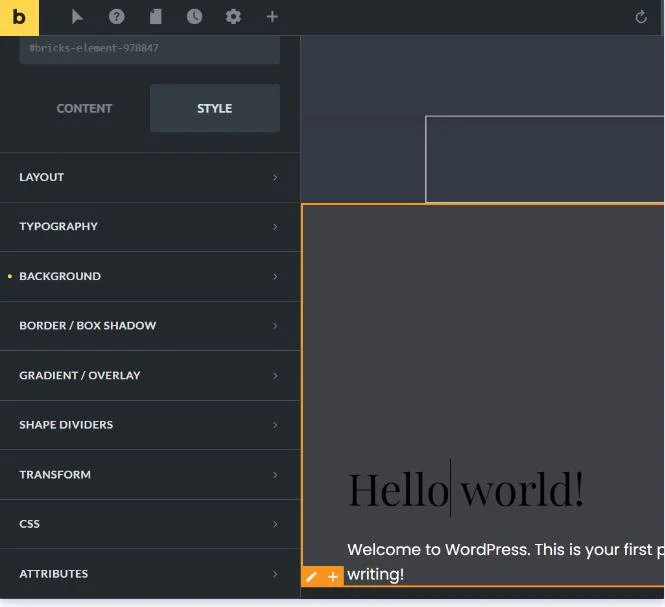Expand the Background section
665x607 pixels.
150,277
